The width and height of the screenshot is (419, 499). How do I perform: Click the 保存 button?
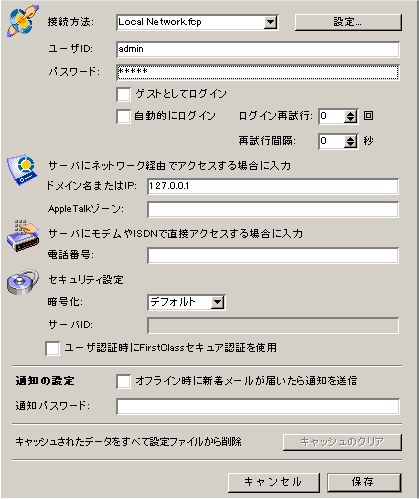click(364, 482)
